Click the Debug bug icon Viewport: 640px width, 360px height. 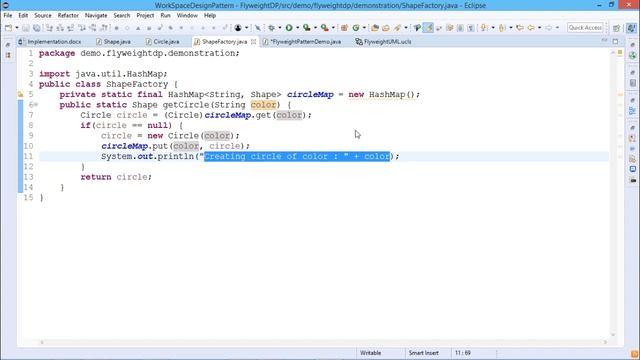(271, 28)
